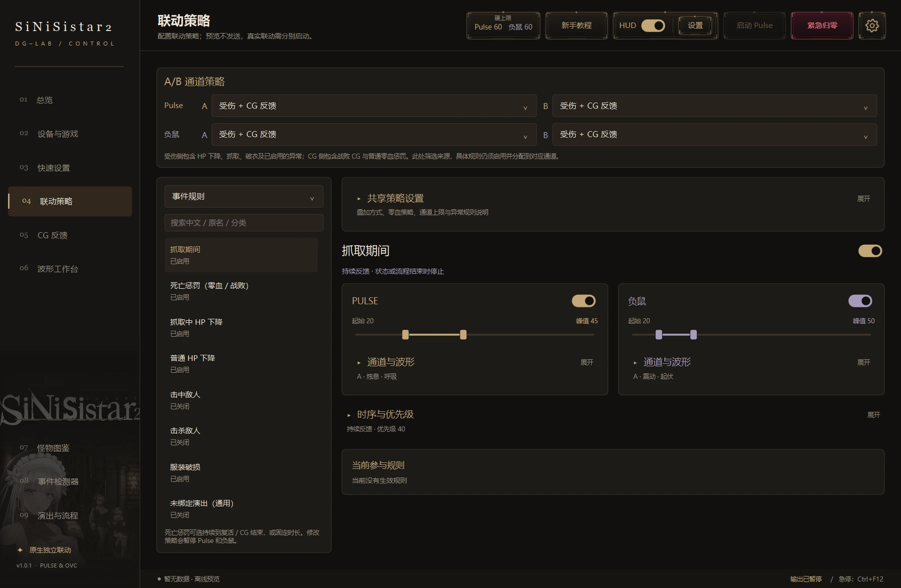Expand 时序与优先级 section

coord(385,415)
